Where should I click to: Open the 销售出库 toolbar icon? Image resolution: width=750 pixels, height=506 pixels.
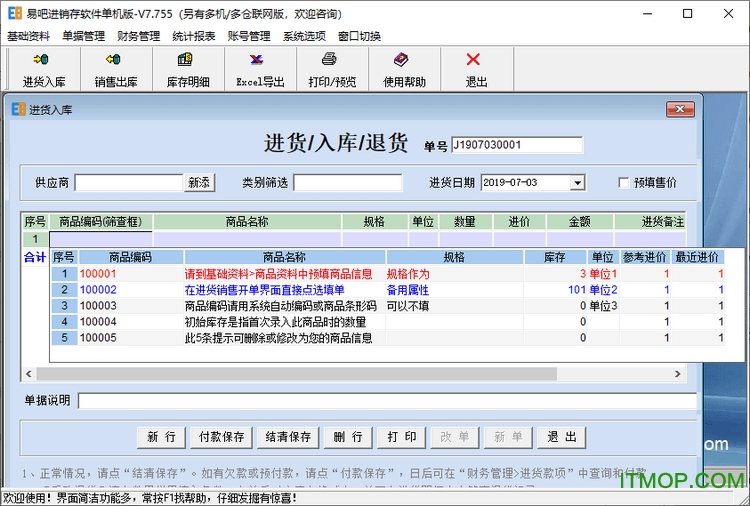116,70
